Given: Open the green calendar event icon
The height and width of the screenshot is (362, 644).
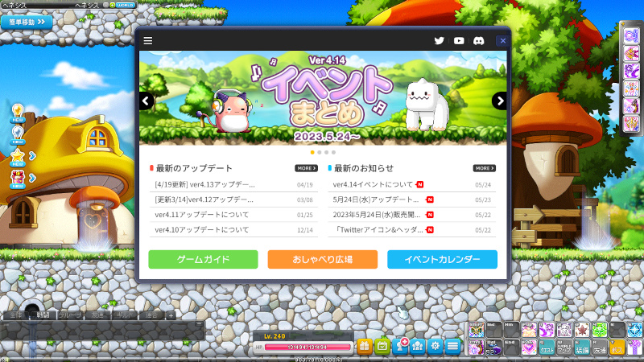Looking at the screenshot, I should tap(382, 347).
